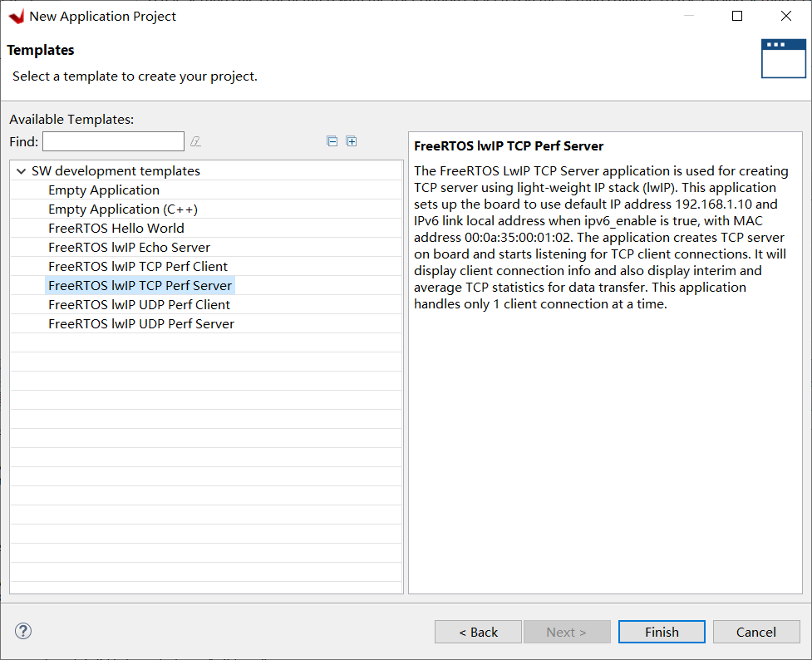This screenshot has width=812, height=660.
Task: Close the New Application Project window
Action: [785, 16]
